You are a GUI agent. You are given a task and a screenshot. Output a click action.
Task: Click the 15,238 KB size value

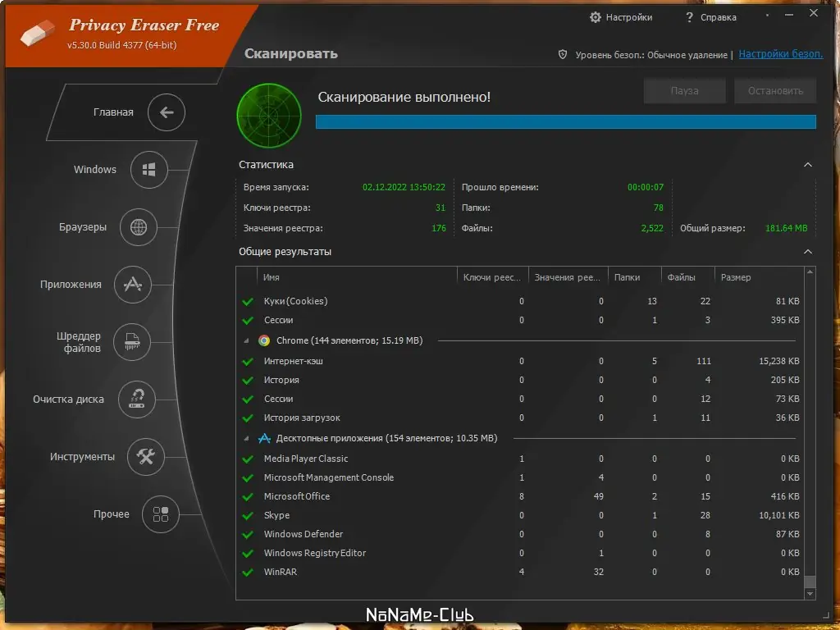tap(779, 361)
